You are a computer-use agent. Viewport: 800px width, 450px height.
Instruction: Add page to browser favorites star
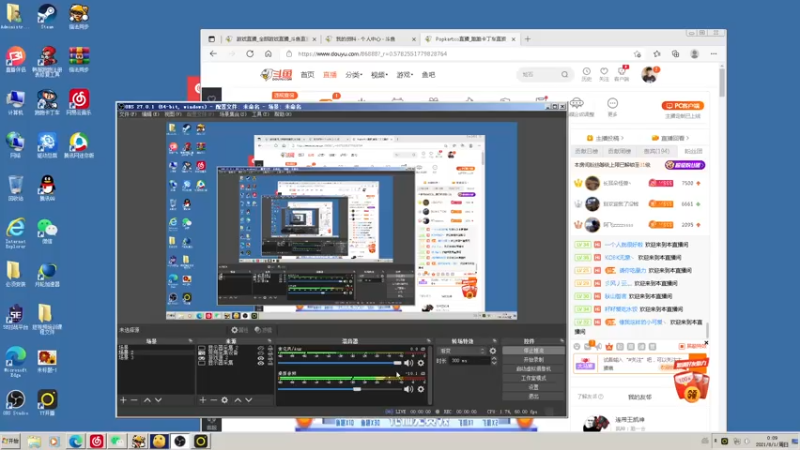point(638,54)
